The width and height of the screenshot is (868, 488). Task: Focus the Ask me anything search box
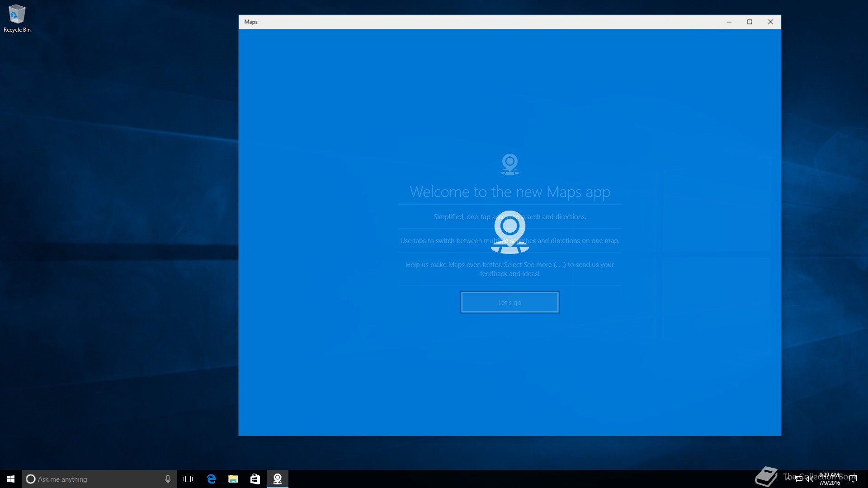click(x=99, y=479)
